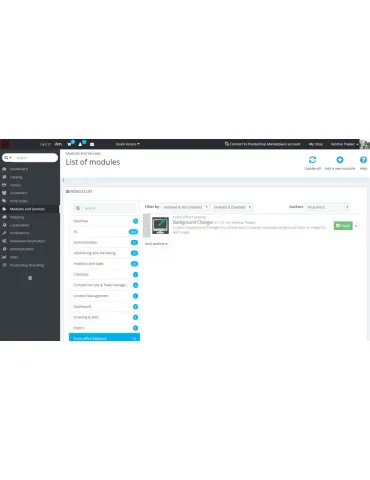
Task: Select the Content Management category
Action: [104, 296]
